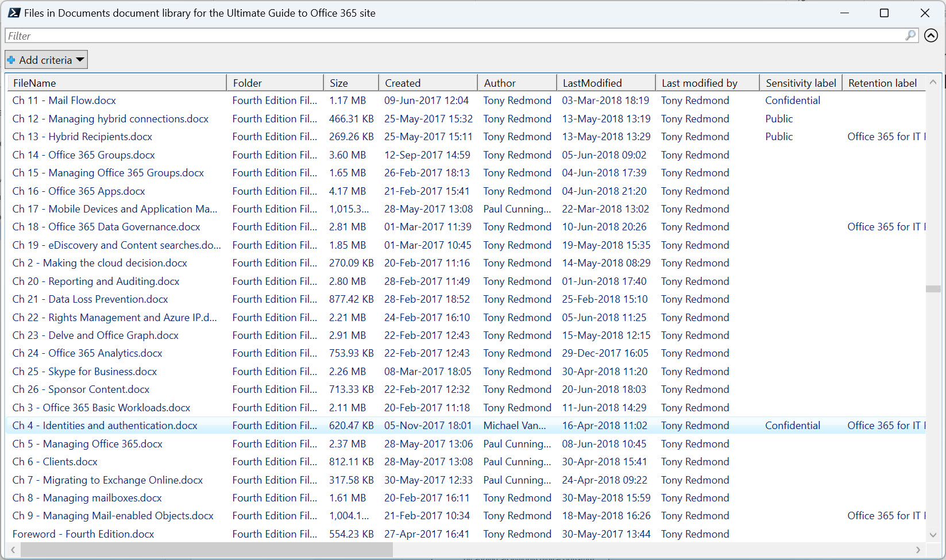Sort by the Sensitivity label column header
946x560 pixels.
(800, 82)
